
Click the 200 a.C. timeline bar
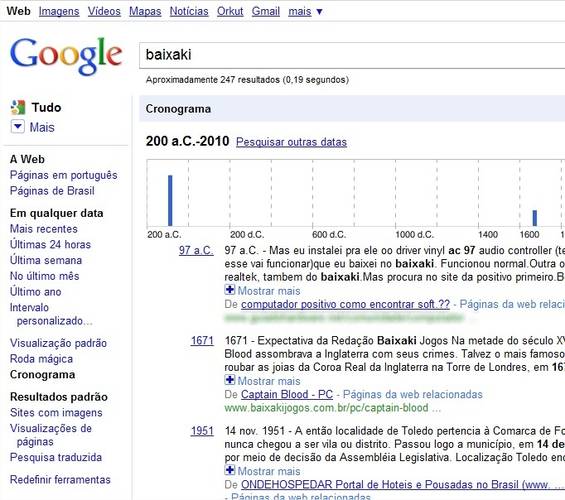point(170,201)
